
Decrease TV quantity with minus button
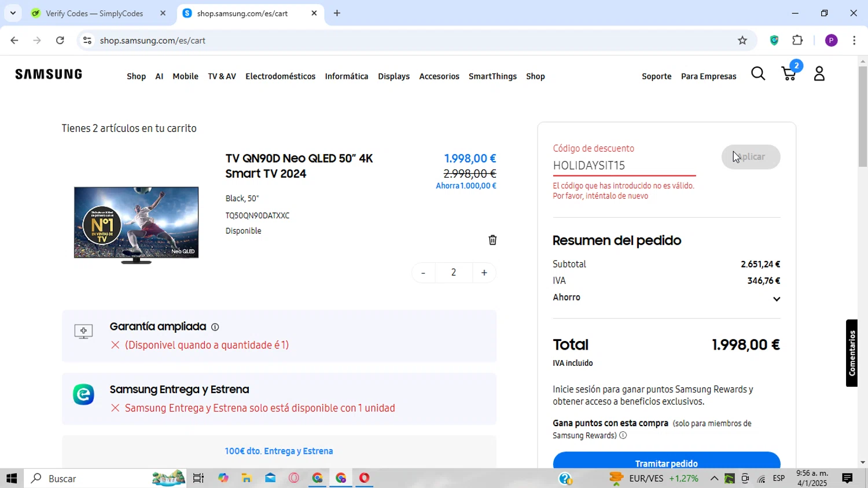click(x=423, y=273)
